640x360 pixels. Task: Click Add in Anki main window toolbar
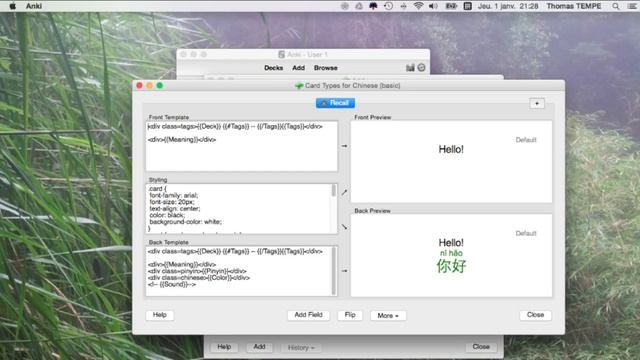point(298,68)
